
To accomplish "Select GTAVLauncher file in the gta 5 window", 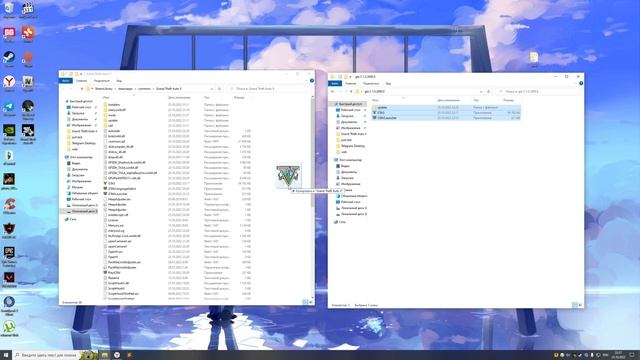I will (x=386, y=118).
